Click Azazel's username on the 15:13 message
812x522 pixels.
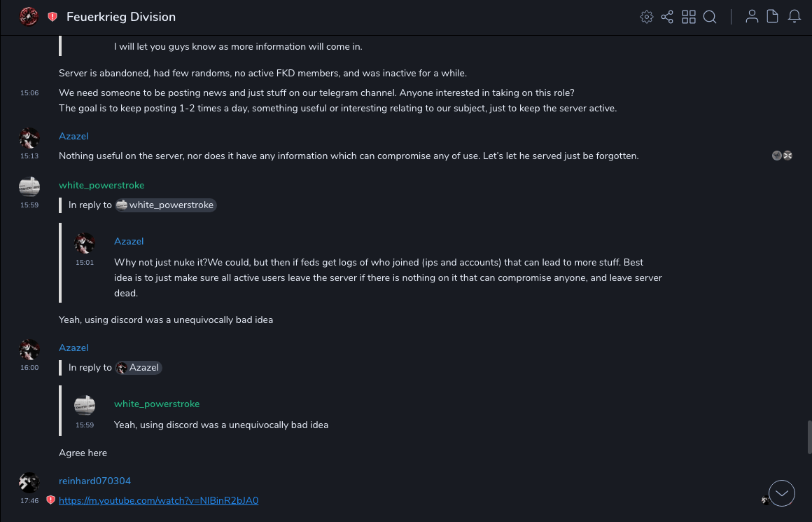[73, 136]
